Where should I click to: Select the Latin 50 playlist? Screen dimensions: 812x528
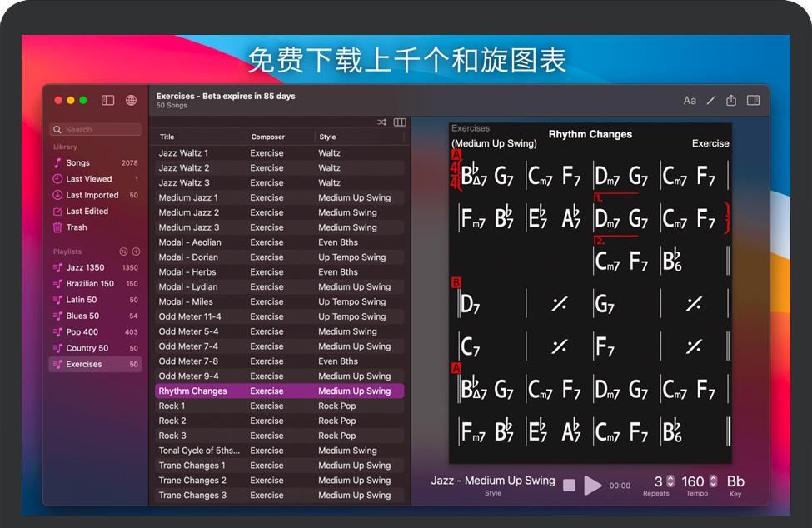click(95, 300)
